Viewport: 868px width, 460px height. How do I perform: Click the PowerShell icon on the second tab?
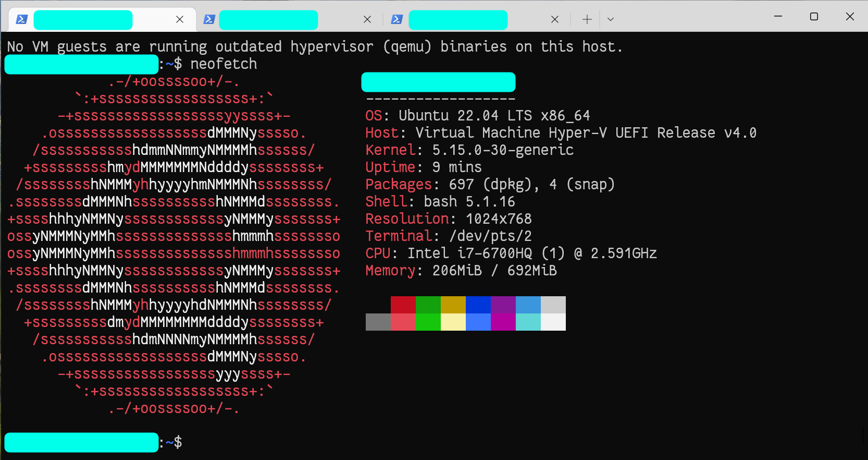click(209, 19)
